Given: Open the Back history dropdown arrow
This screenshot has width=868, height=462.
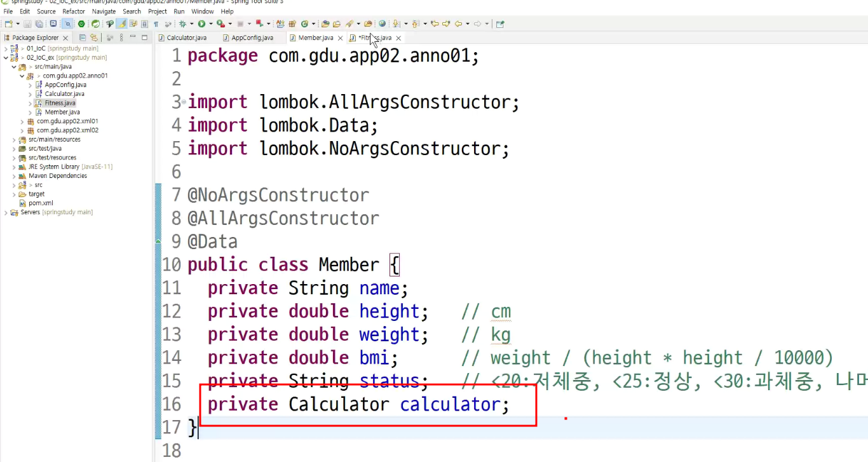Looking at the screenshot, I should (x=467, y=24).
